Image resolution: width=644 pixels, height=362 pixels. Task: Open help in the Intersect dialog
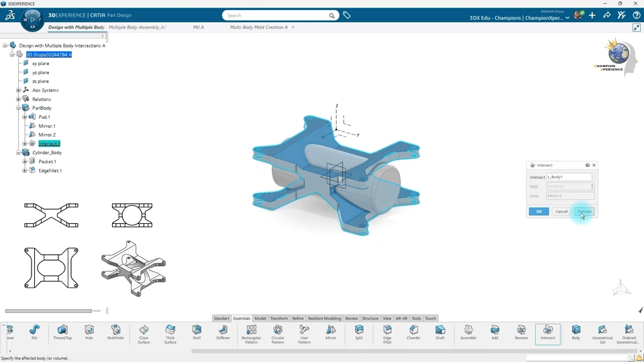(x=588, y=165)
